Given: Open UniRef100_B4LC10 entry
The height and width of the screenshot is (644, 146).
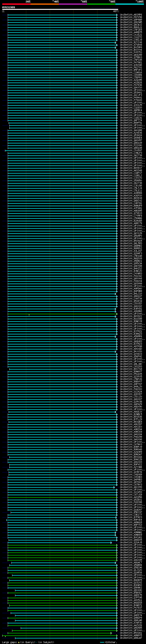Looking at the screenshot, I should [131, 294].
